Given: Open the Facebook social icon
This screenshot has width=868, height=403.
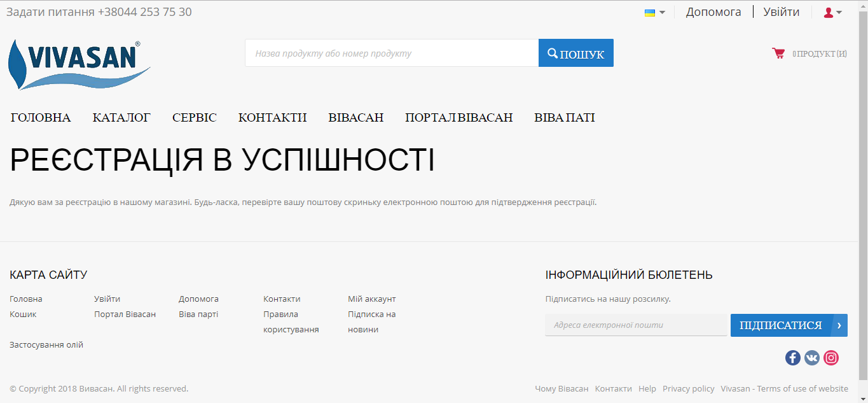Looking at the screenshot, I should pos(792,358).
